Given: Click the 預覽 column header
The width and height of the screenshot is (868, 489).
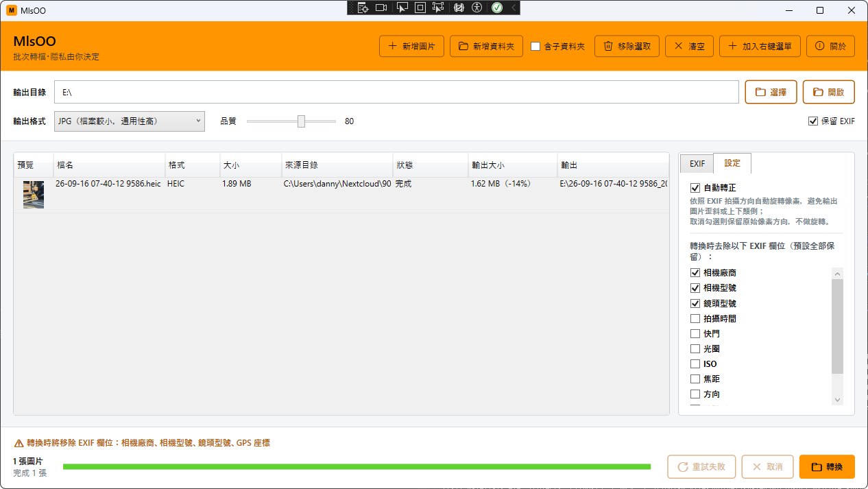Looking at the screenshot, I should coord(34,166).
